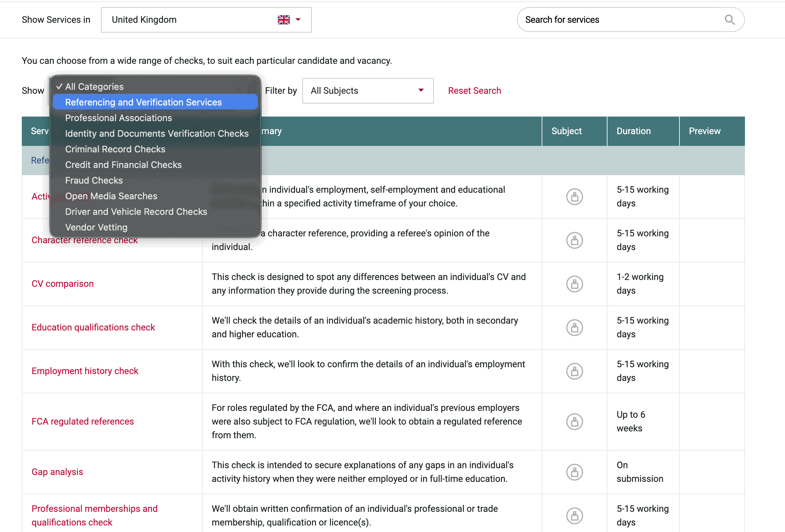Choose Referencing and Verification Services

pos(155,102)
